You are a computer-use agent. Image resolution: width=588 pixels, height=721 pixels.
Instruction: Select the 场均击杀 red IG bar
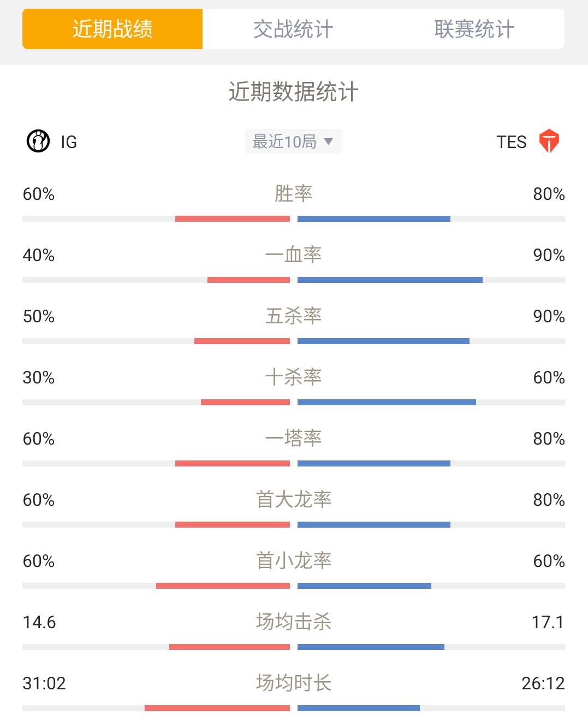pos(229,647)
